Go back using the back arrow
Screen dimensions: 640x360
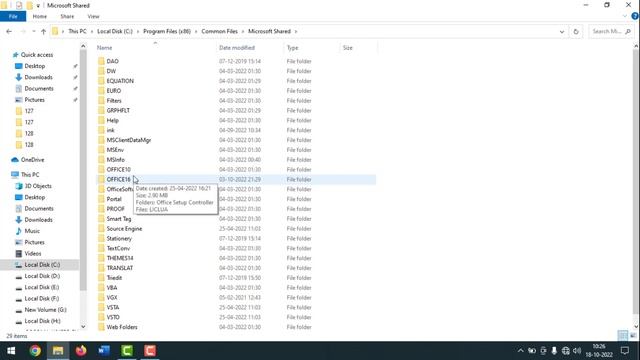[9, 31]
